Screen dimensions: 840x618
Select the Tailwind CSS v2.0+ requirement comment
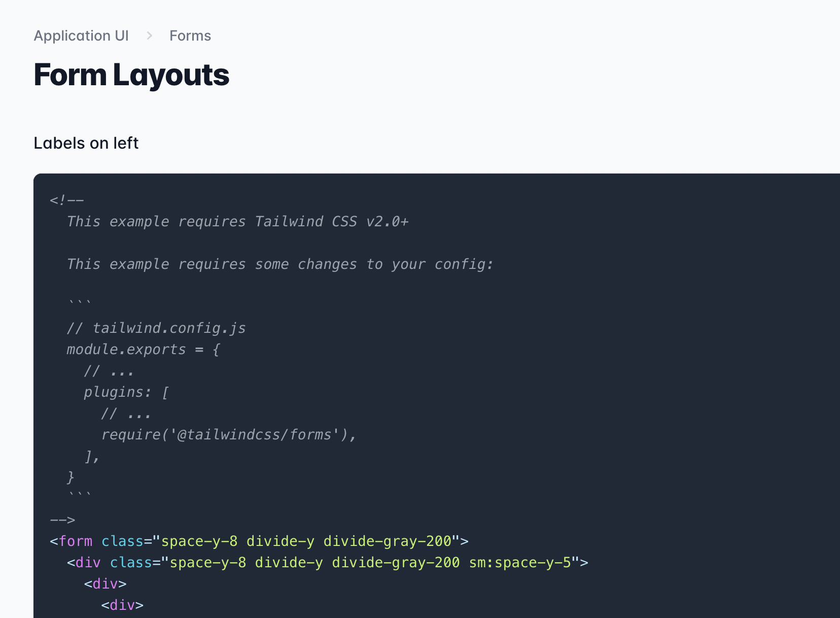(238, 221)
